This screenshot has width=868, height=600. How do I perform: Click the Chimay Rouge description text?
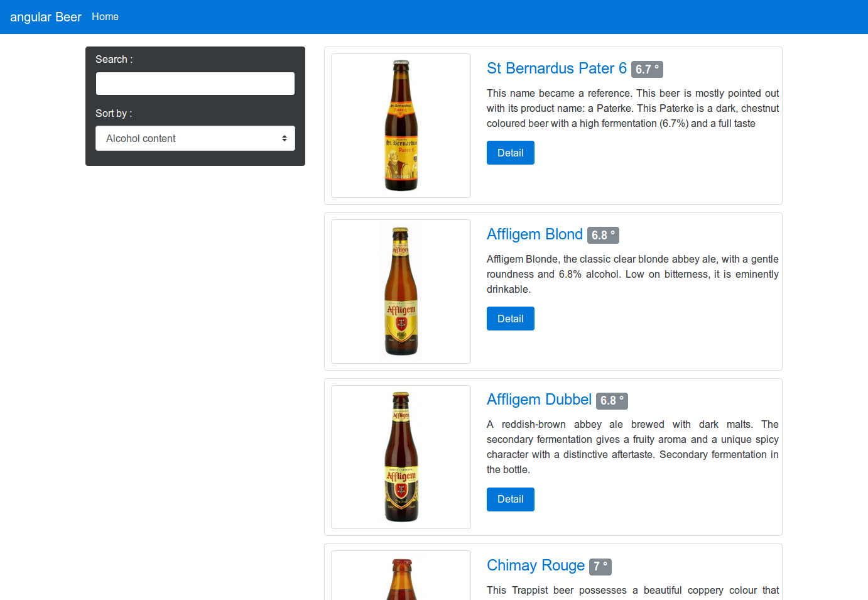click(x=632, y=591)
